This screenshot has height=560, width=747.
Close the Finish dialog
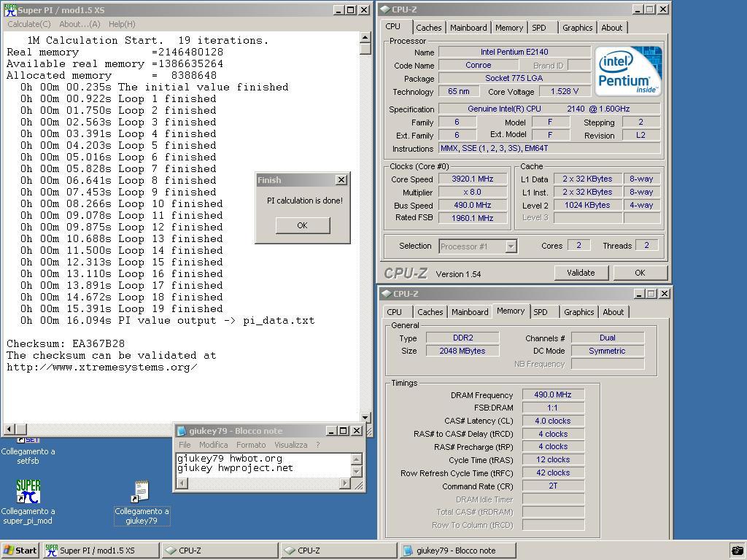(x=341, y=180)
